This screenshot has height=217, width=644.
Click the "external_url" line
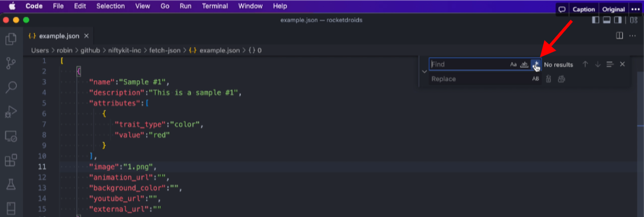125,209
